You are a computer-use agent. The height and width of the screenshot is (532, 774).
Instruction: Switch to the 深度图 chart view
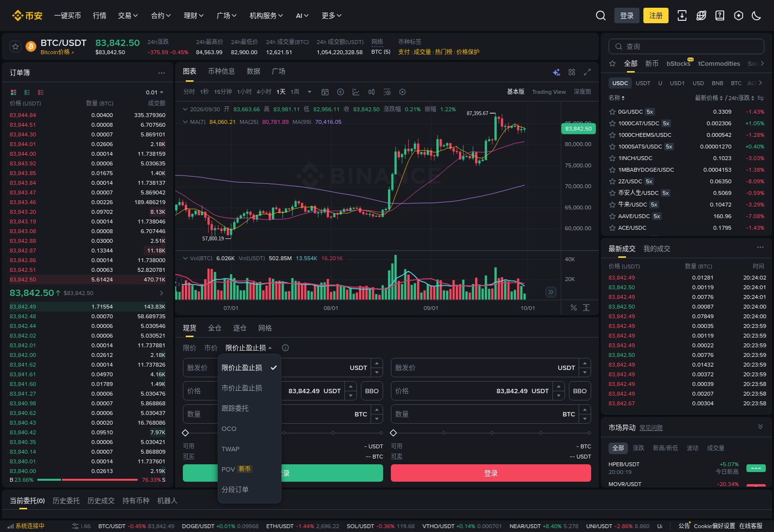coord(582,92)
